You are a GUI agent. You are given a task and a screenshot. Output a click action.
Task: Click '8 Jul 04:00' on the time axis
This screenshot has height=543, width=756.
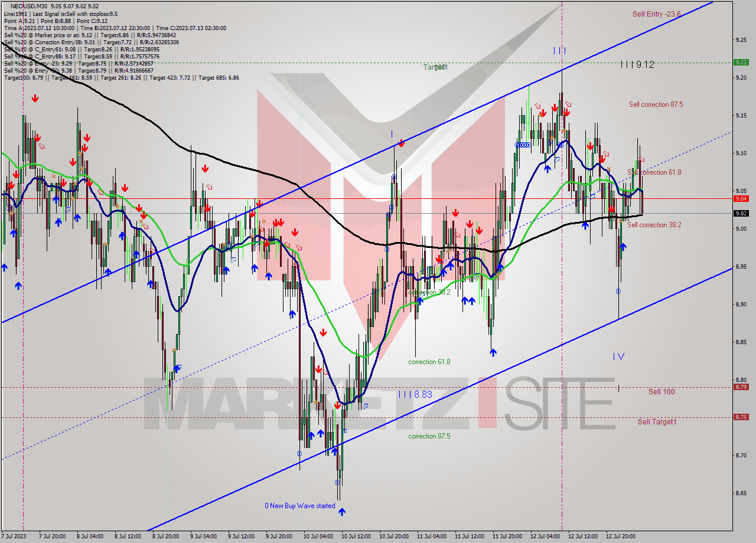(x=90, y=537)
